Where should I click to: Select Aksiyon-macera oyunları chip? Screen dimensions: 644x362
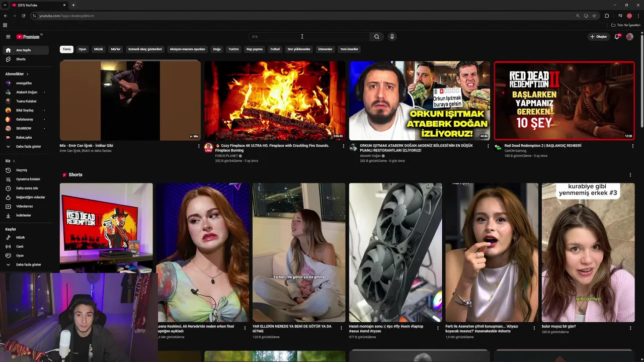click(188, 49)
